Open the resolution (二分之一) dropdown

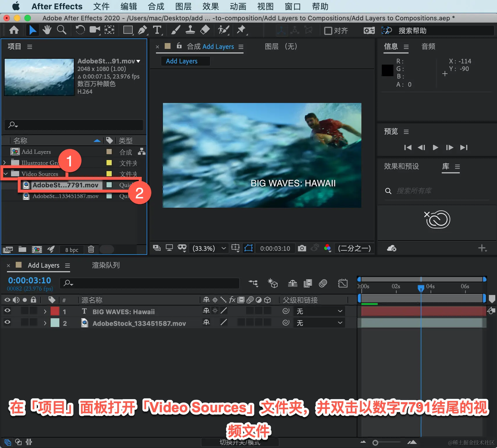(x=354, y=248)
